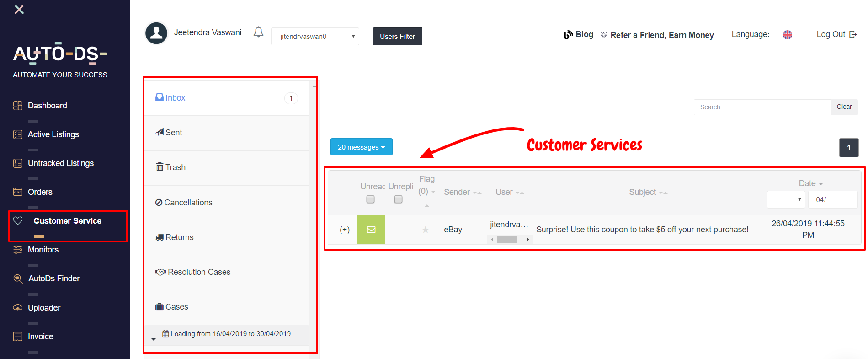Click the Blog icon

tap(568, 35)
